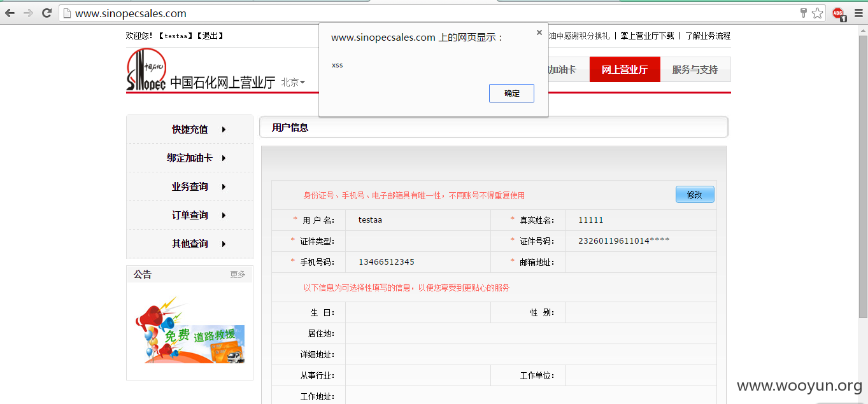868x404 pixels.
Task: Click the key icon in address bar
Action: tap(804, 13)
